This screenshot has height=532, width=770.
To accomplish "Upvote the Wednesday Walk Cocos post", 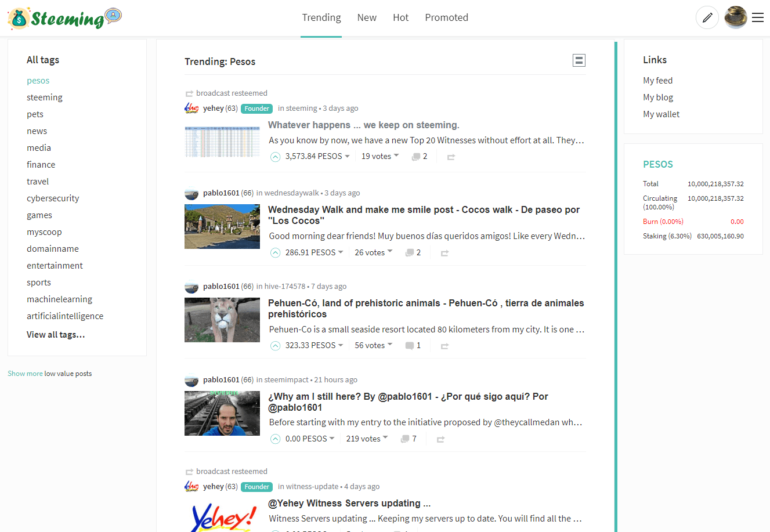I will (276, 253).
